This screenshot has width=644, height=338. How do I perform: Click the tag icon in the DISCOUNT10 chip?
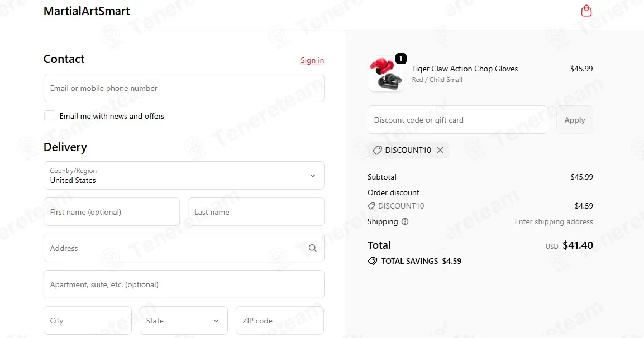[377, 150]
